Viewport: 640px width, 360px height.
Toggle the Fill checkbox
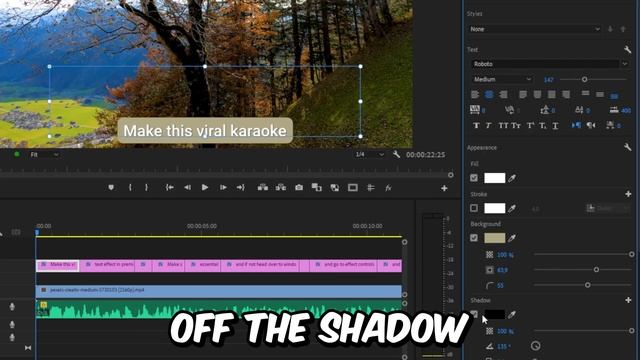click(x=474, y=178)
